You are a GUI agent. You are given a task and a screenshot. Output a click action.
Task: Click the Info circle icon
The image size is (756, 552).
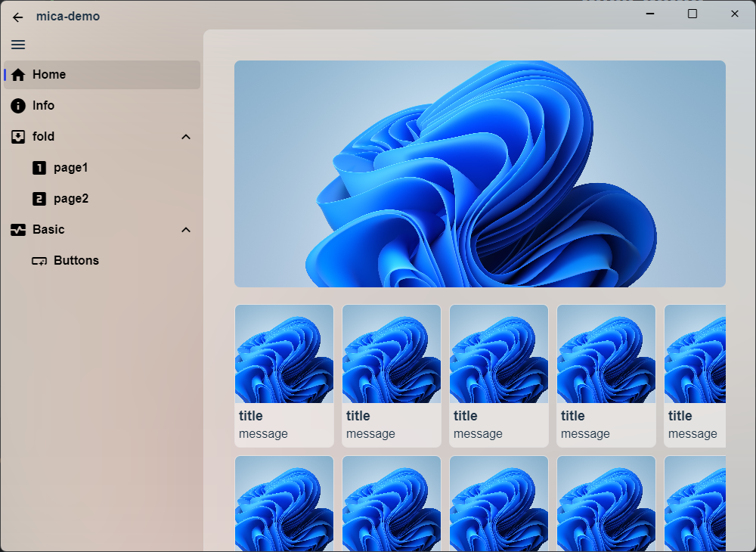tap(18, 106)
